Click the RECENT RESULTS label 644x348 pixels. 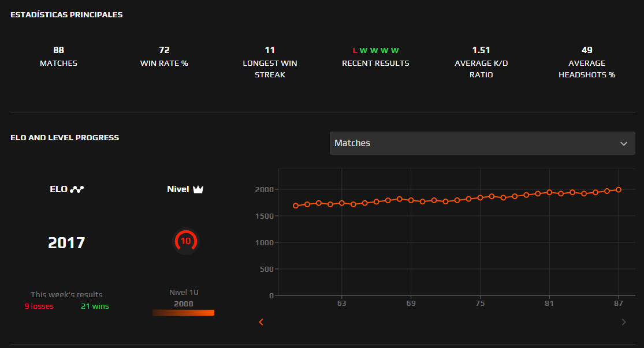click(x=376, y=63)
